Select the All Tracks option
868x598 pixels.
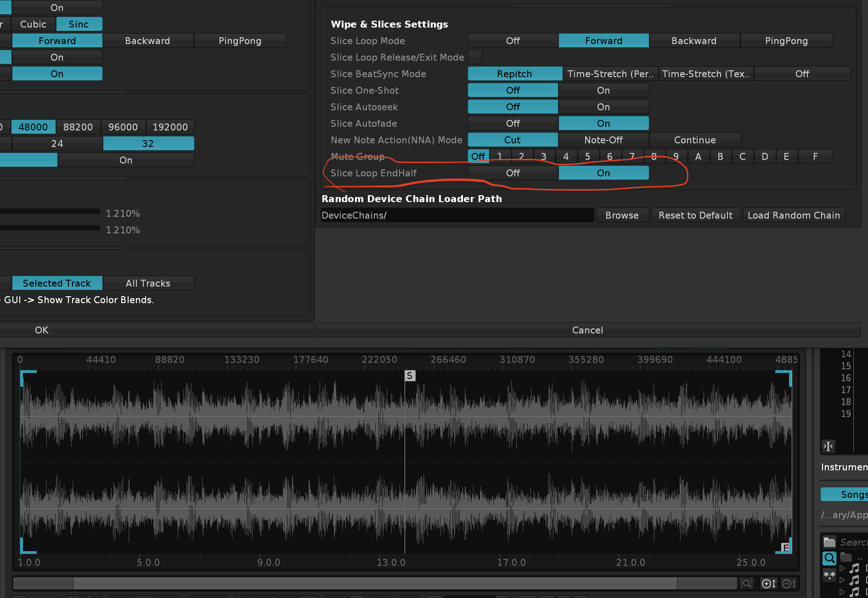point(148,283)
